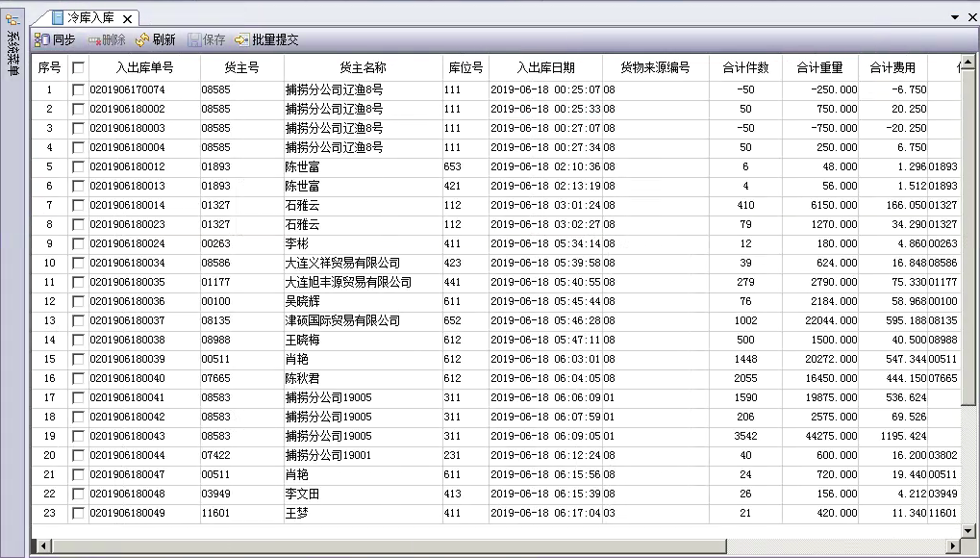This screenshot has height=558, width=980.
Task: Sort by the 货主名称 column header
Action: click(363, 67)
